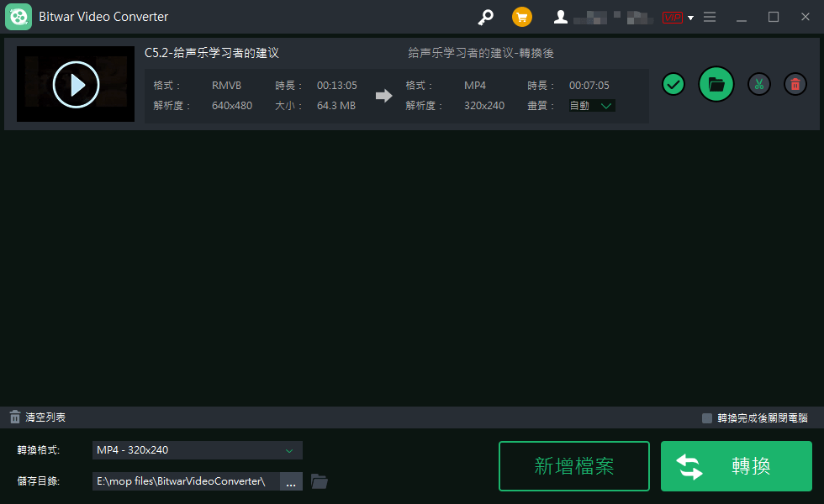824x504 pixels.
Task: Click the green checkmark status icon
Action: pos(673,84)
